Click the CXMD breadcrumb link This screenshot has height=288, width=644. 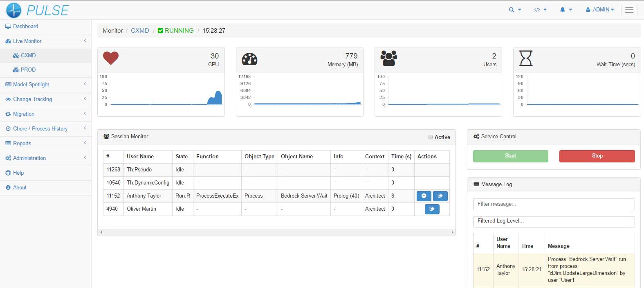point(140,31)
